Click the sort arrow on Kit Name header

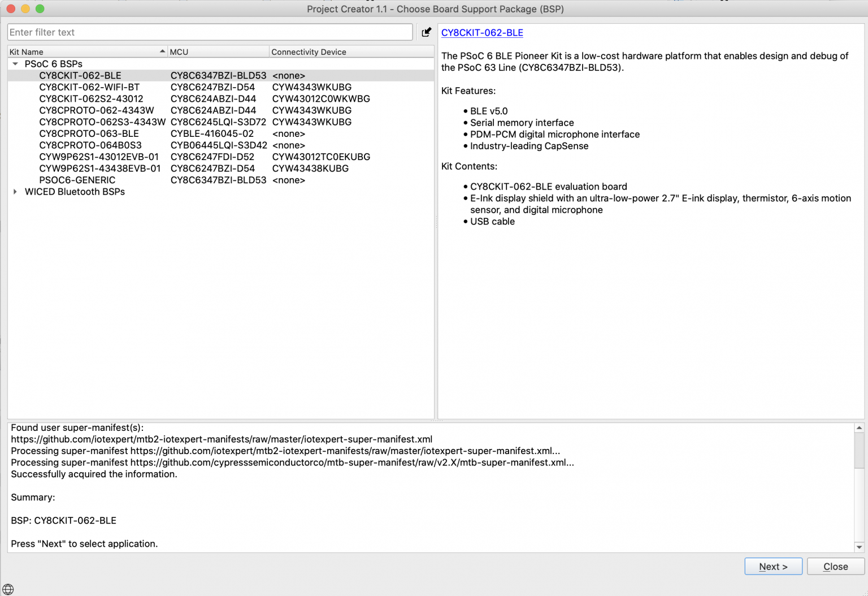162,51
